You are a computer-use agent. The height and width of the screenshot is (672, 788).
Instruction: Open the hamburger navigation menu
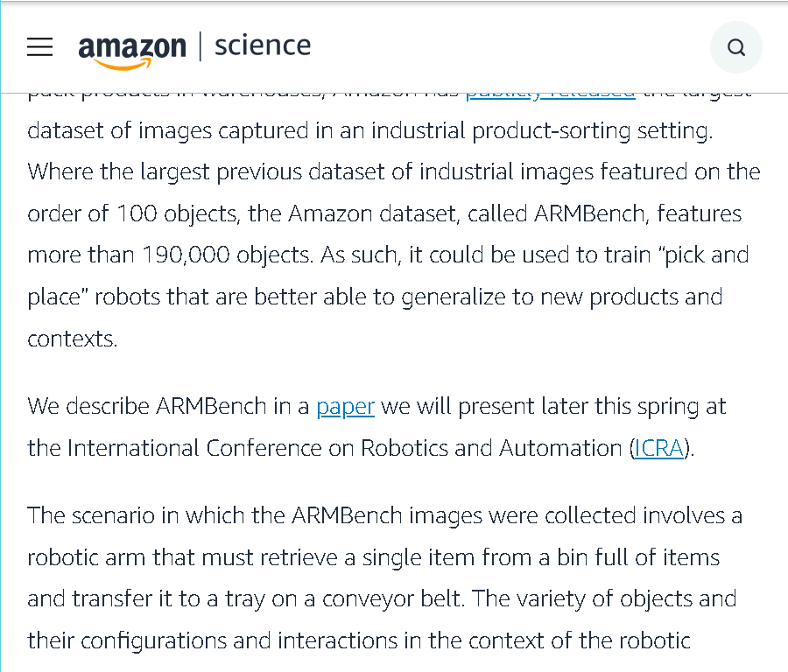tap(39, 46)
